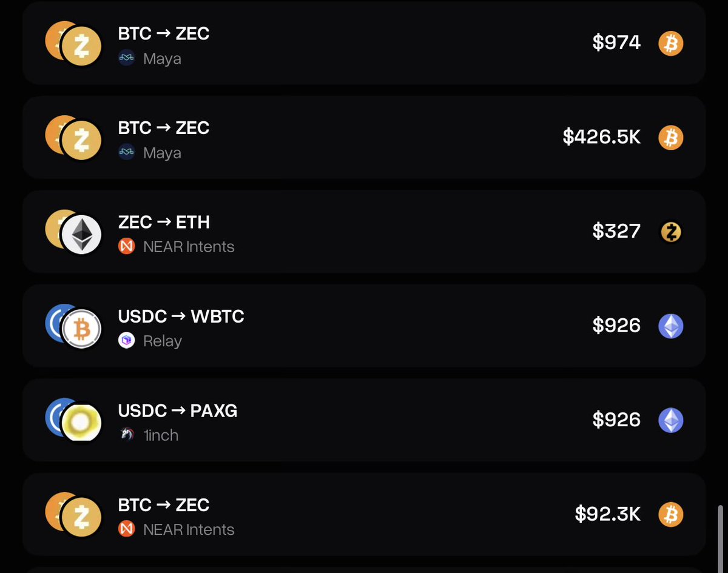The height and width of the screenshot is (573, 728).
Task: Click the ZEC/ETH token pair icon
Action: (x=73, y=233)
